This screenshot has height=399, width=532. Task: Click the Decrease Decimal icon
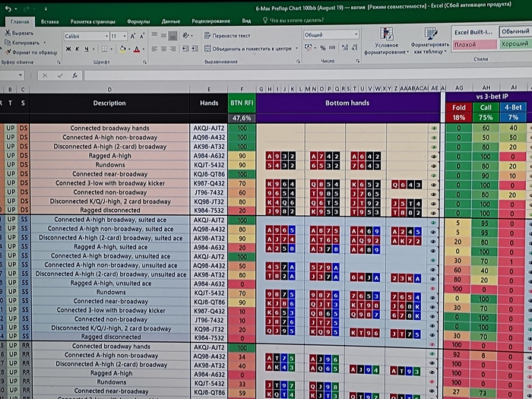[355, 47]
